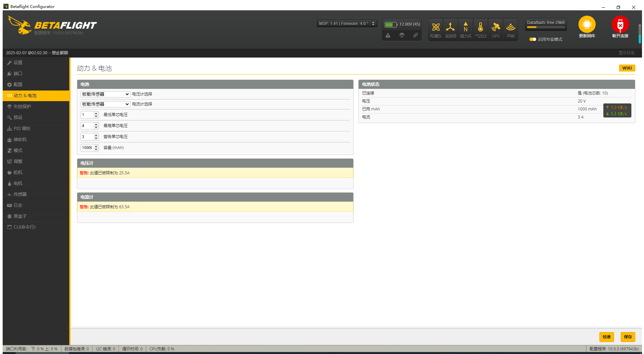
Task: Click the 1000 mAh used value
Action: 587,109
